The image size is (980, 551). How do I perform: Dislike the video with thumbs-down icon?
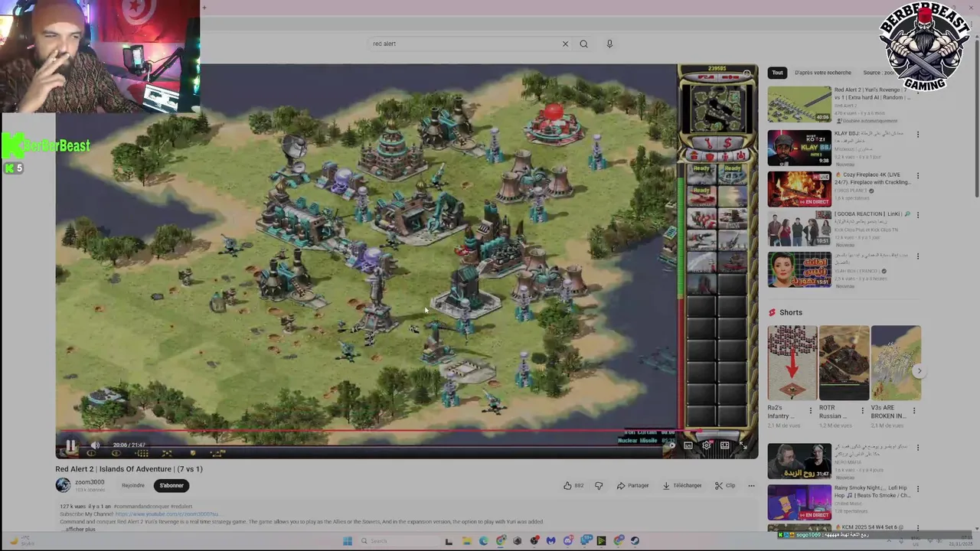click(599, 485)
